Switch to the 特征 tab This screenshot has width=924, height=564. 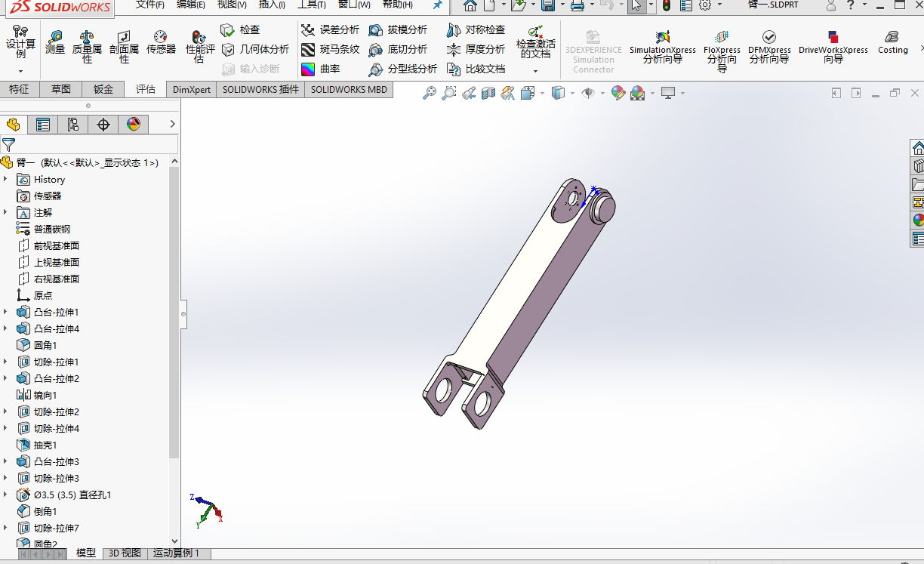(x=20, y=89)
